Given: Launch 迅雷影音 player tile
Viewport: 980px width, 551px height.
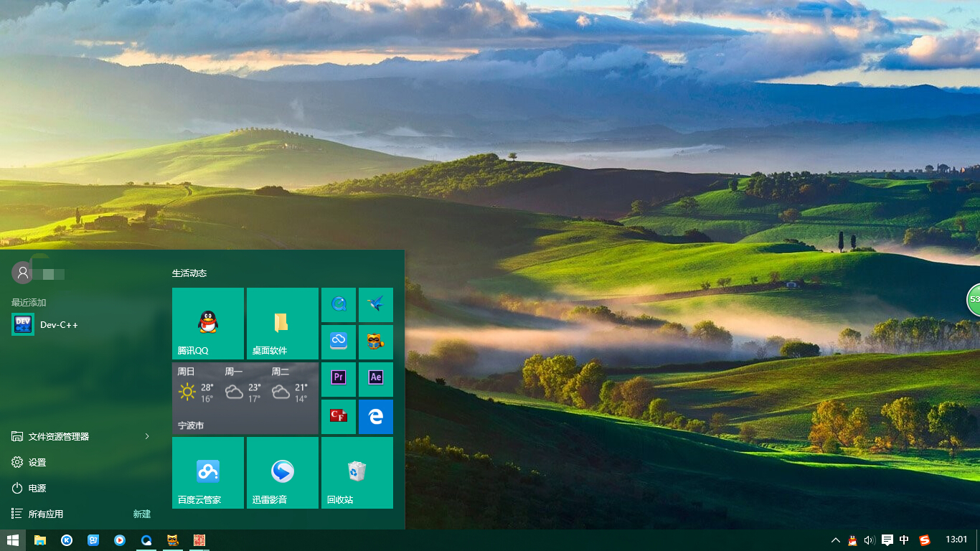Looking at the screenshot, I should pyautogui.click(x=283, y=472).
